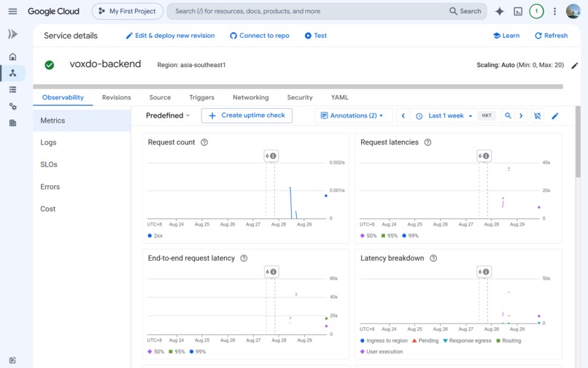
Task: Click annotation marker on Request latencies chart
Action: (x=484, y=156)
